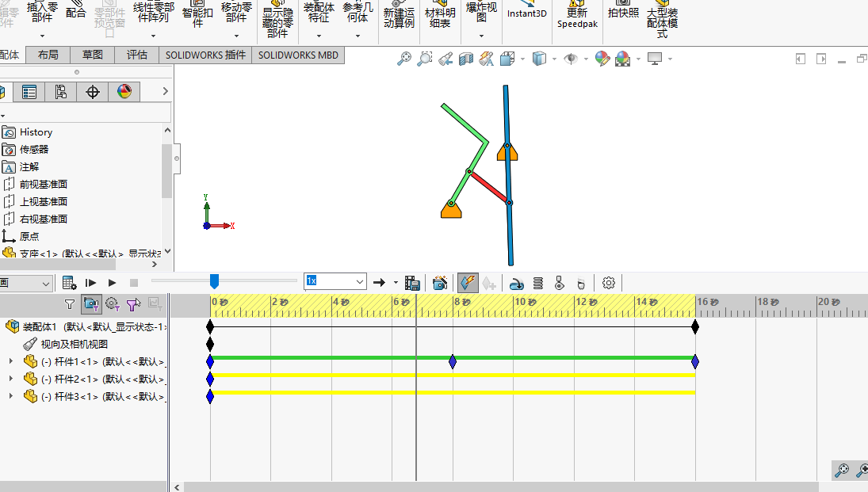
Task: Click the Save Animation film icon
Action: point(412,284)
